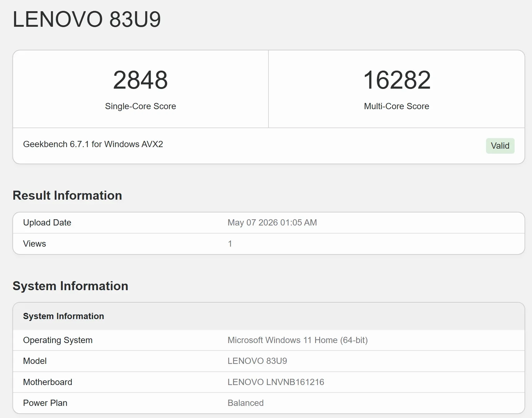Click the Single-Core Score label

(x=140, y=106)
